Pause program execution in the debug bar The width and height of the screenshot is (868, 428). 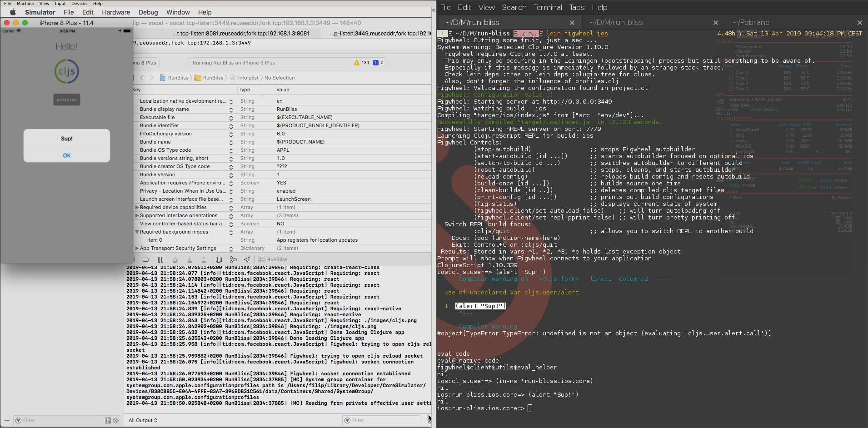point(160,259)
